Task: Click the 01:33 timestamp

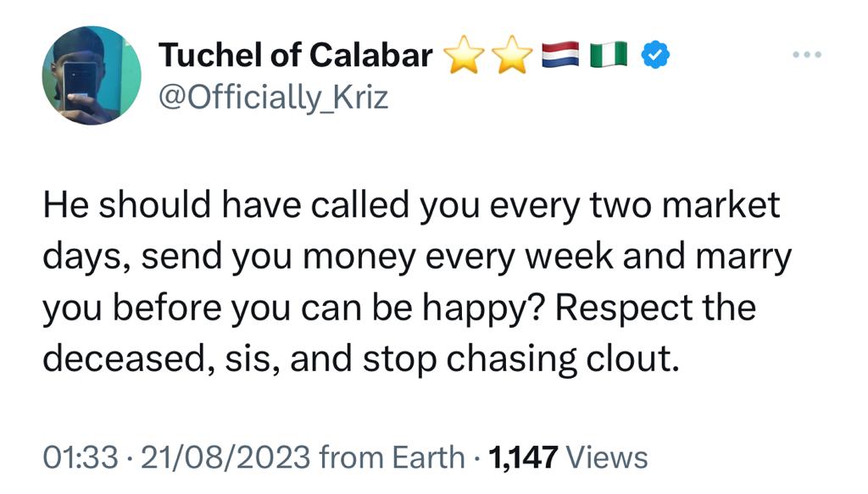Action: pyautogui.click(x=81, y=458)
